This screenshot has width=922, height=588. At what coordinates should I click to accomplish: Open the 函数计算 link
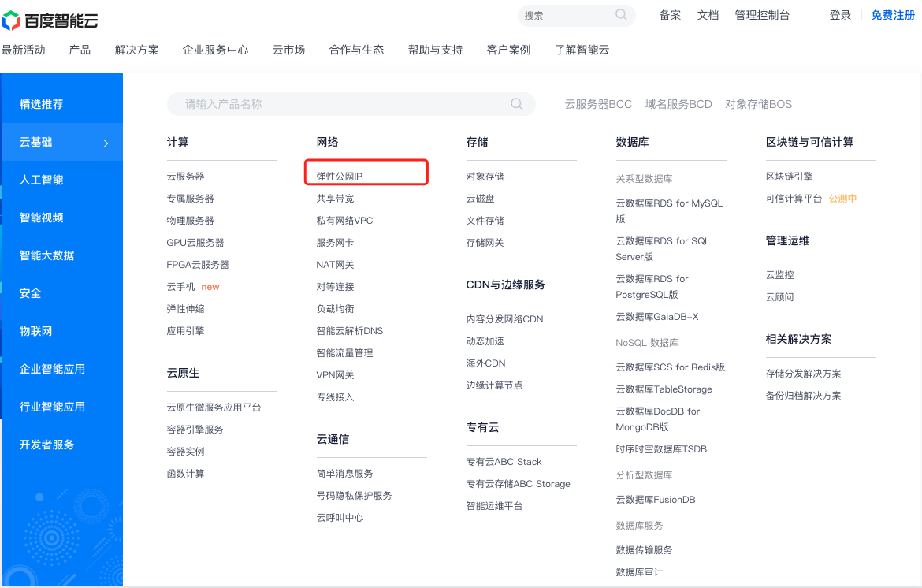pos(185,474)
